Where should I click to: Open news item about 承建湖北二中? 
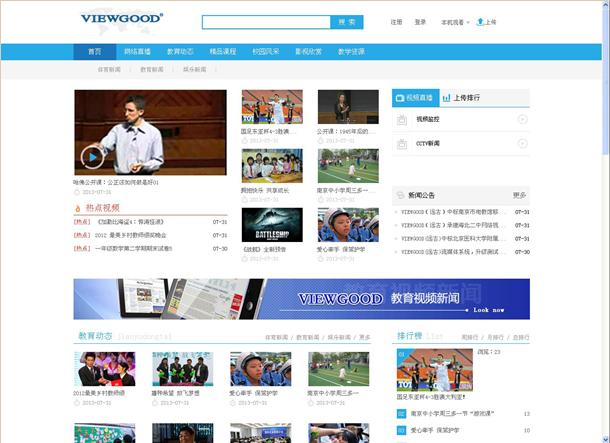click(454, 226)
